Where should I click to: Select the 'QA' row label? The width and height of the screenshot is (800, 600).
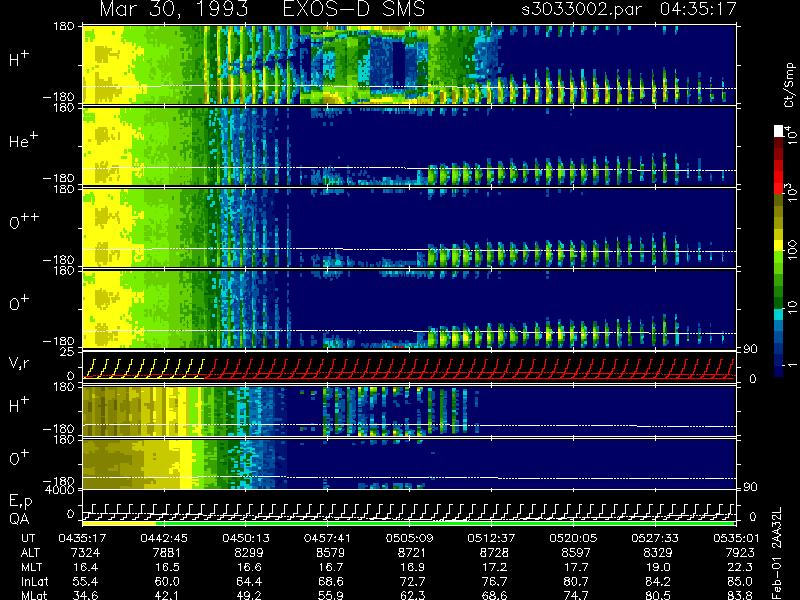click(19, 519)
